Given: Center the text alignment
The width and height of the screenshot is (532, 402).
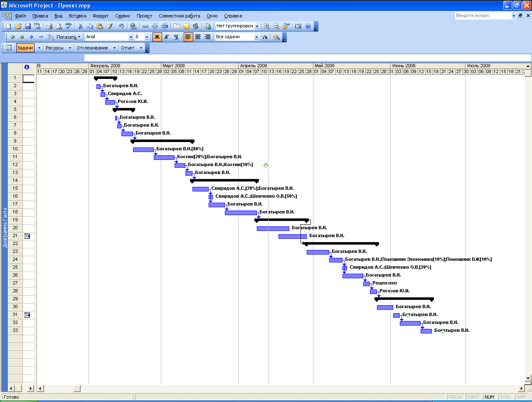Looking at the screenshot, I should (198, 37).
